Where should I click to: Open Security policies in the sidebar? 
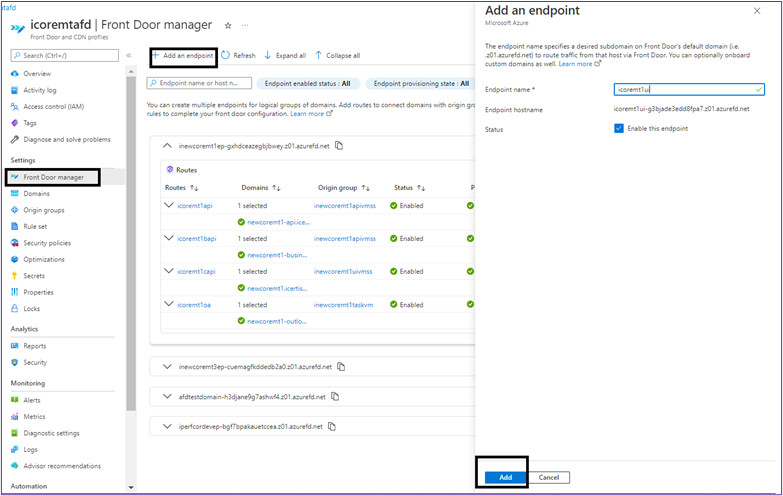tap(46, 243)
